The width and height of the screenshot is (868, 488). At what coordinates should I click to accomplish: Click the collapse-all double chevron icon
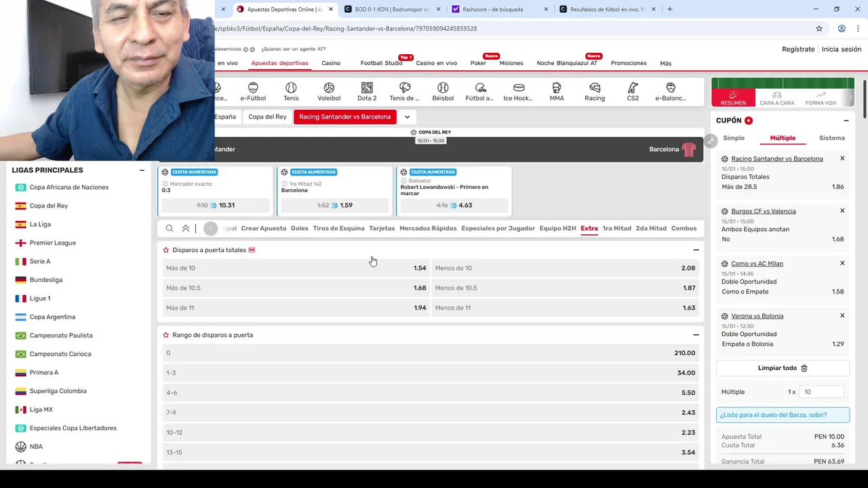pyautogui.click(x=186, y=228)
